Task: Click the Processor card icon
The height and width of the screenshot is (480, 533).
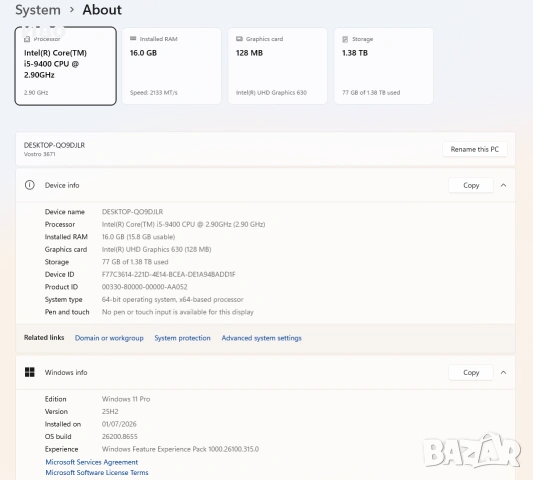Action: click(27, 39)
